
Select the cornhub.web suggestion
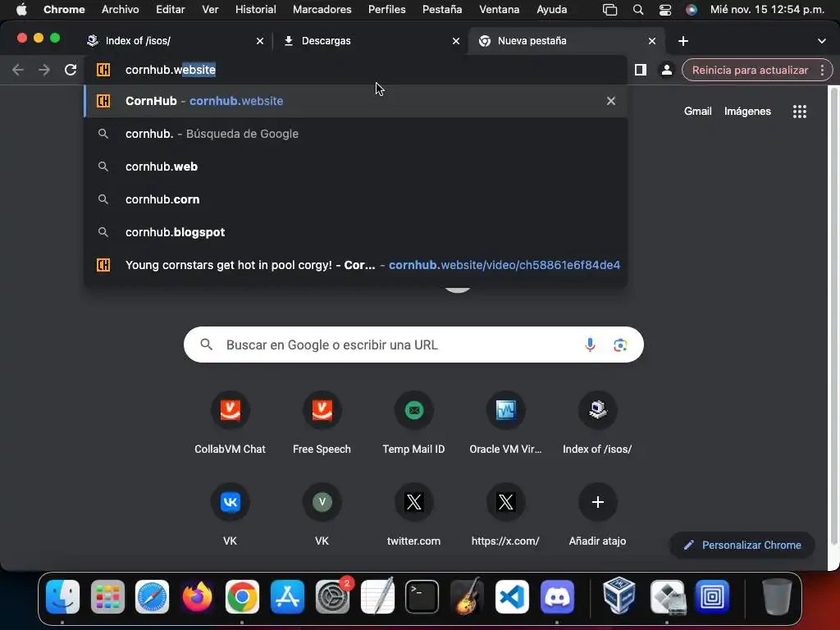356,167
